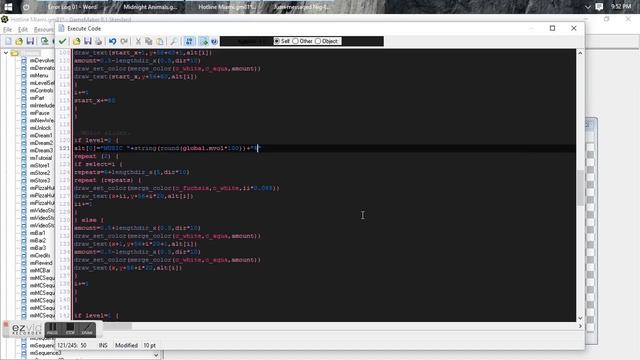Select rmStore1 room in resource tree

tap(40, 165)
